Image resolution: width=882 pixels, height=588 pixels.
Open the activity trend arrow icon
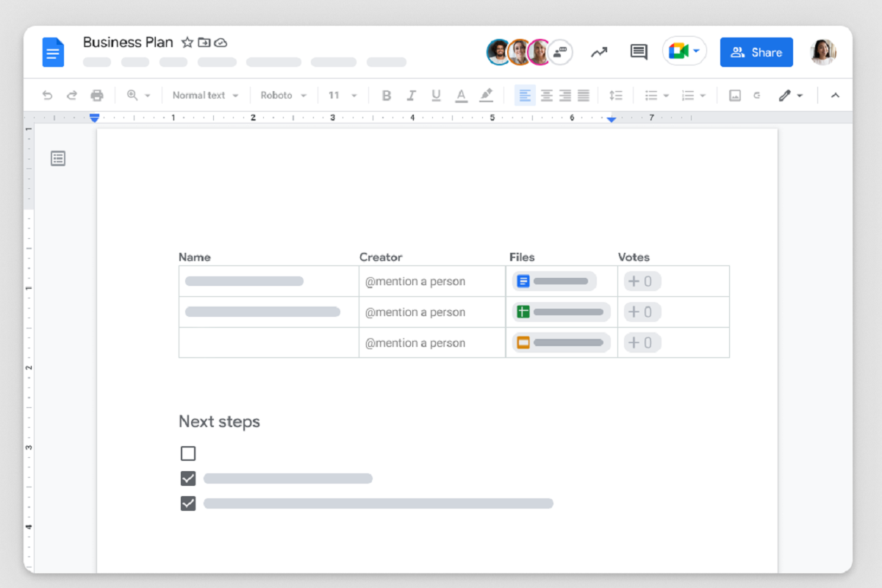point(600,52)
